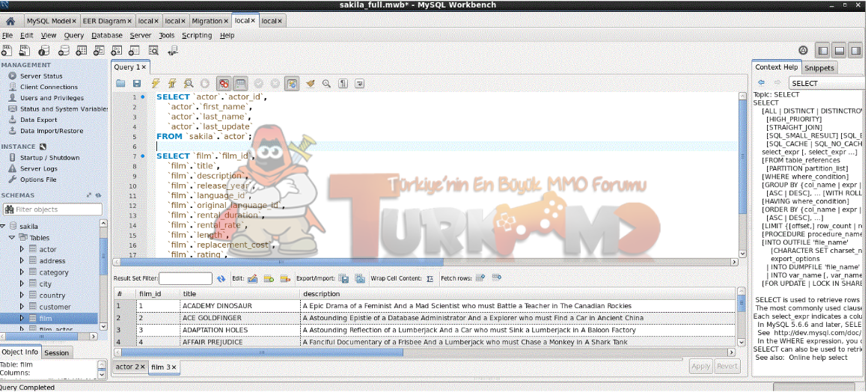This screenshot has width=868, height=392.
Task: Open the Database menu
Action: click(107, 35)
